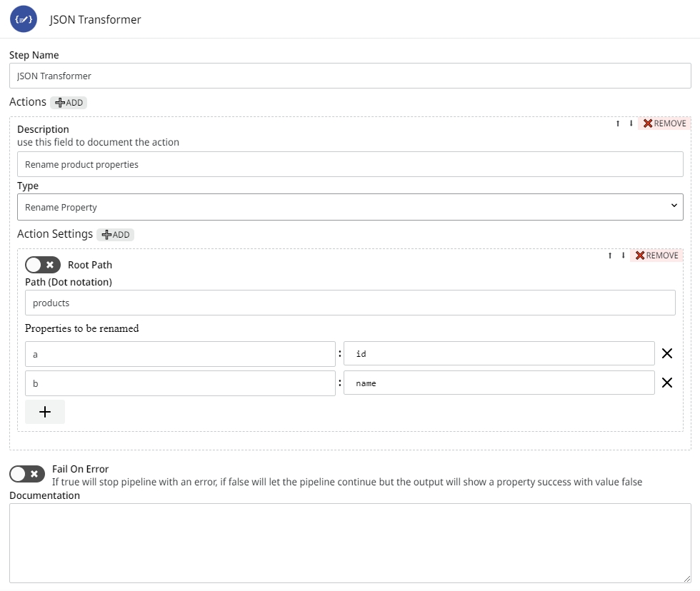Add a new property rename row
700x591 pixels.
45,412
